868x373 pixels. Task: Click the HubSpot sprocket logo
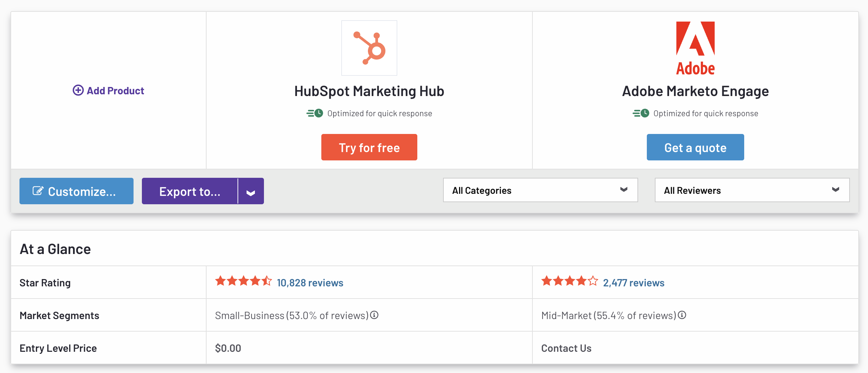[x=369, y=48]
